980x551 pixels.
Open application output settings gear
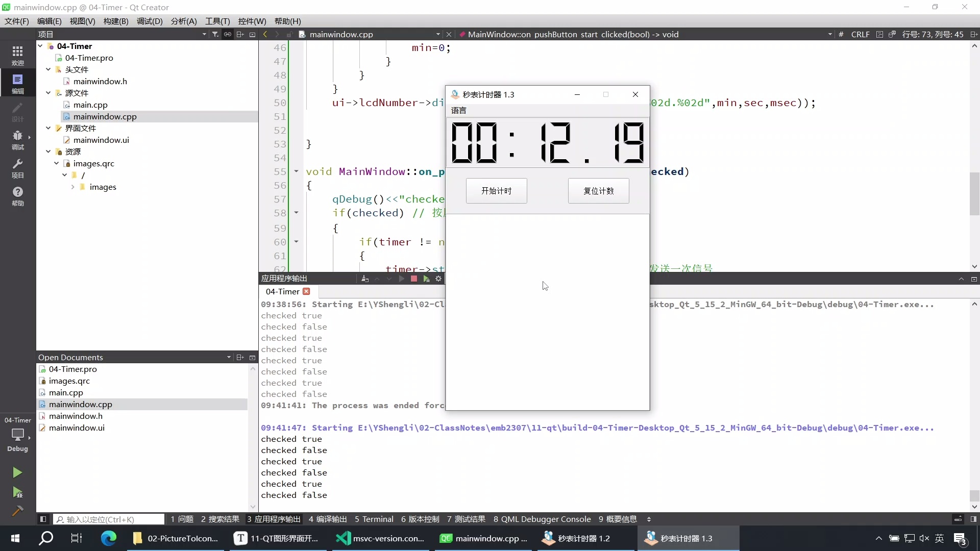coord(438,279)
